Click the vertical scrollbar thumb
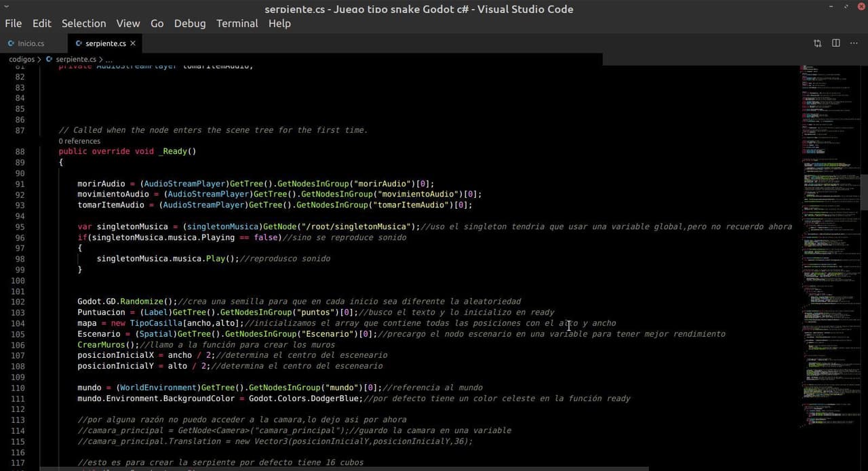Viewport: 868px width, 471px height. pos(865,192)
